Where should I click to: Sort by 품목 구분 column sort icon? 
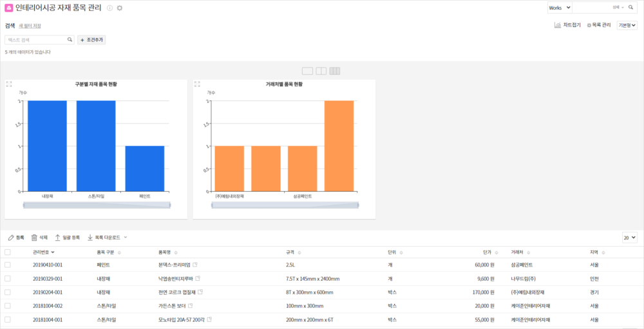point(119,252)
